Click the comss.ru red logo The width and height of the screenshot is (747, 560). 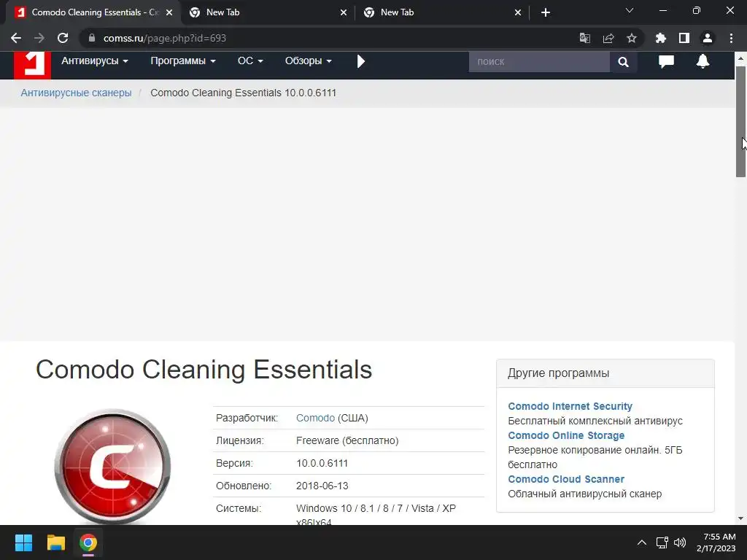pos(32,64)
